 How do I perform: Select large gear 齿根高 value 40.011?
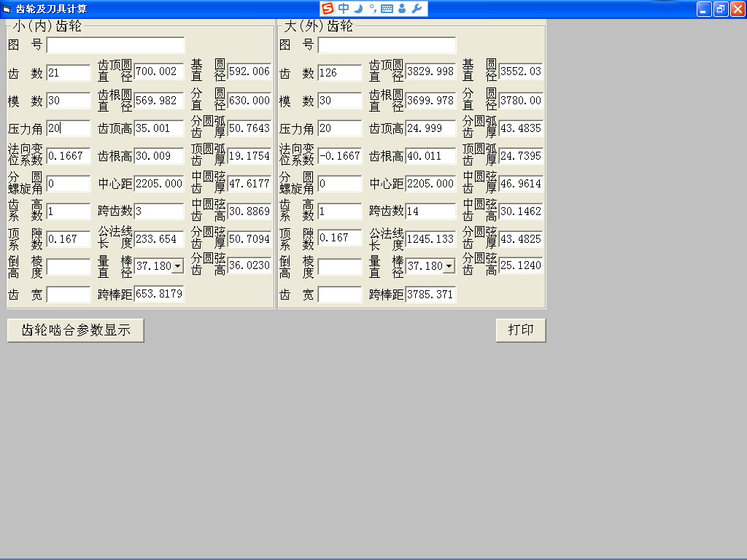tap(430, 156)
